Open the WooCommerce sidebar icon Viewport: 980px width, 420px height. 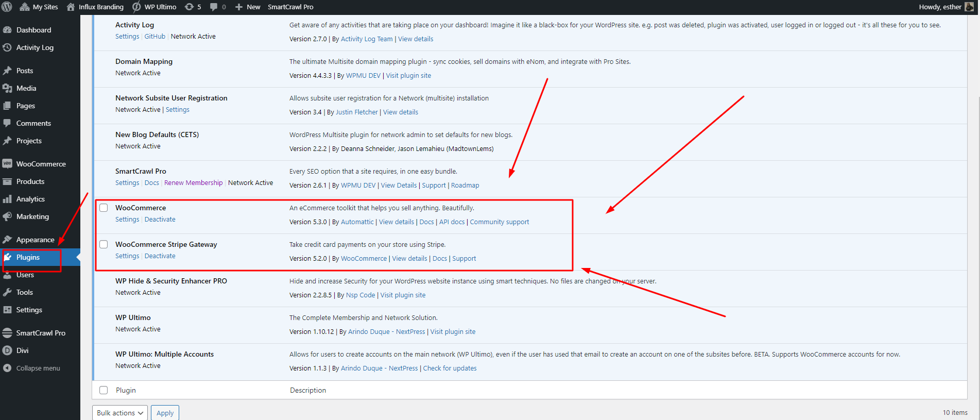tap(7, 164)
